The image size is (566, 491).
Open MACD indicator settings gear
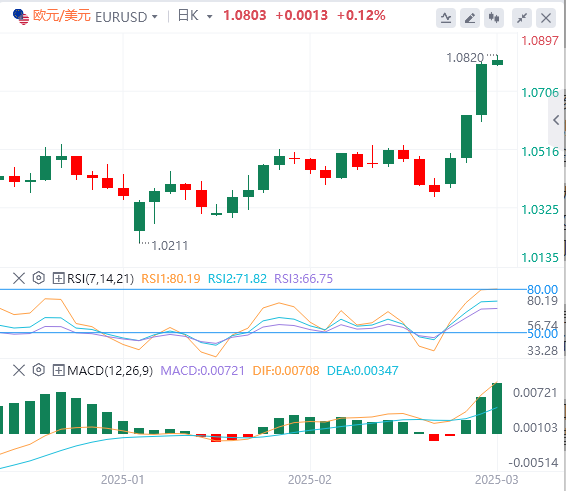pyautogui.click(x=39, y=370)
